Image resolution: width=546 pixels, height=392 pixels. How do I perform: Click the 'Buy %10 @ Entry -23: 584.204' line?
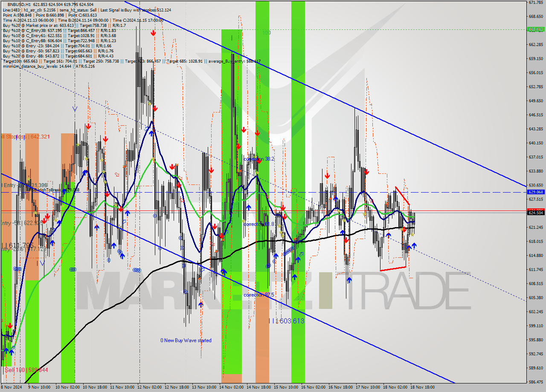tap(57, 46)
